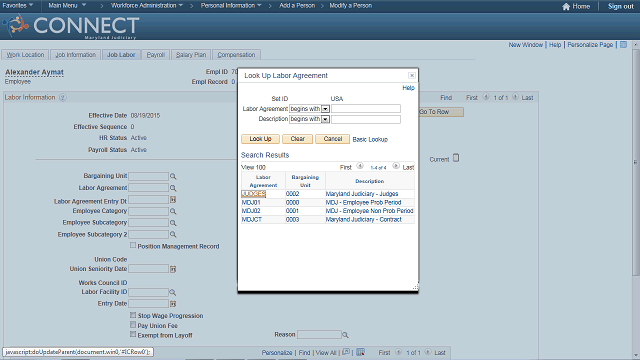Enable Pay Union Fee checkbox
This screenshot has height=360, width=640.
133,325
